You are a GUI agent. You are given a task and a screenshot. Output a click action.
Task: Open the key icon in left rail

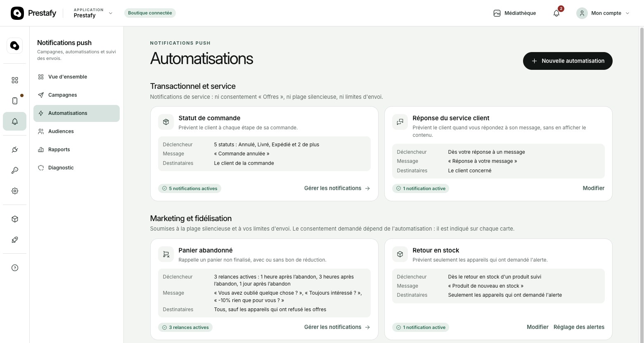click(x=15, y=170)
